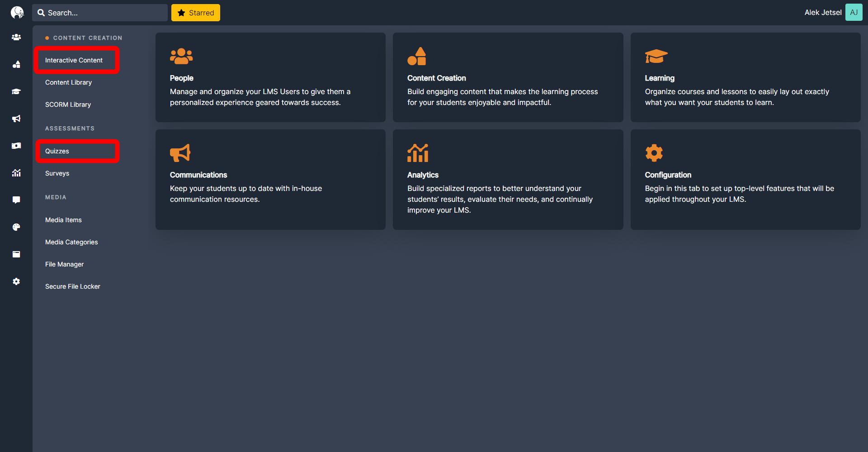This screenshot has height=452, width=868.
Task: Click the Learning card's graduation cap icon
Action: pos(656,57)
